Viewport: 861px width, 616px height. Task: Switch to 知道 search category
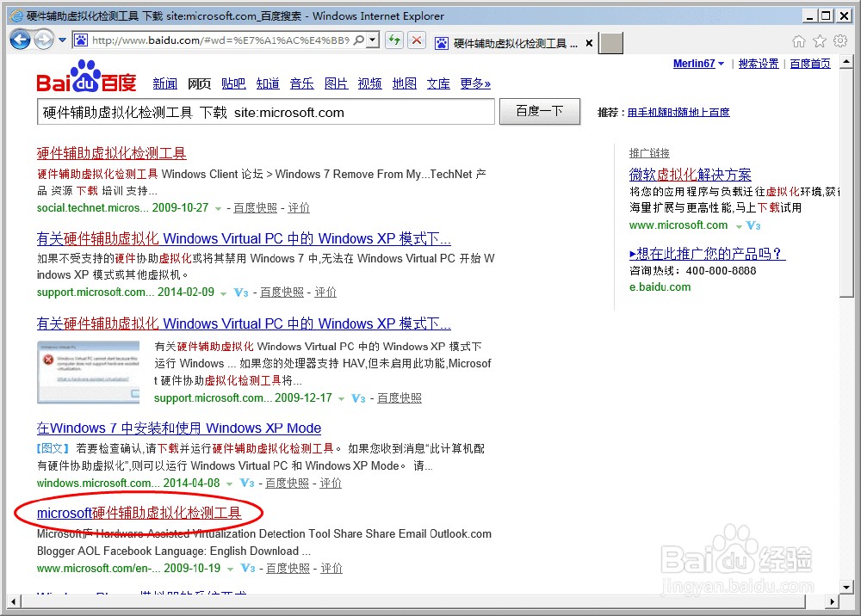pos(268,83)
